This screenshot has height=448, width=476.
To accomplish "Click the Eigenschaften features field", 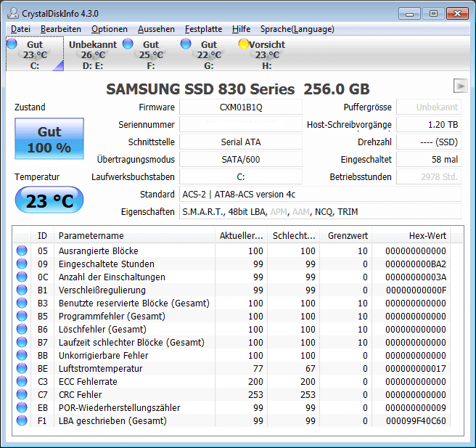I will point(320,212).
